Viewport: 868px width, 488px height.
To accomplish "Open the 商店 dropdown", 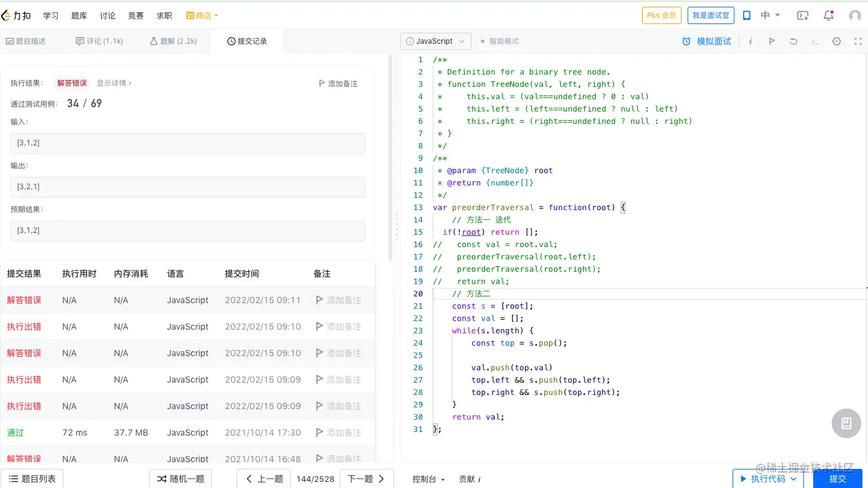I will 202,15.
